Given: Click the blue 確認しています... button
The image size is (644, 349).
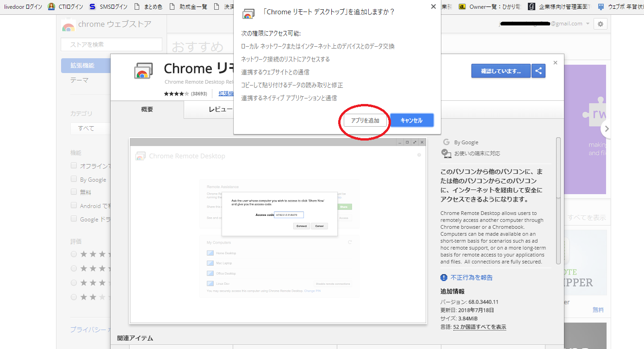Looking at the screenshot, I should click(x=501, y=71).
